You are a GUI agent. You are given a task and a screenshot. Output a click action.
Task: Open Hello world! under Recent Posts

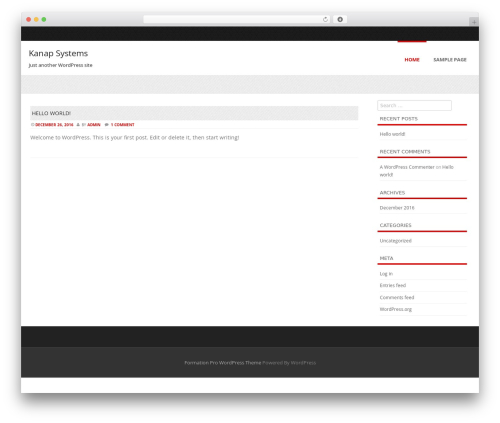392,134
